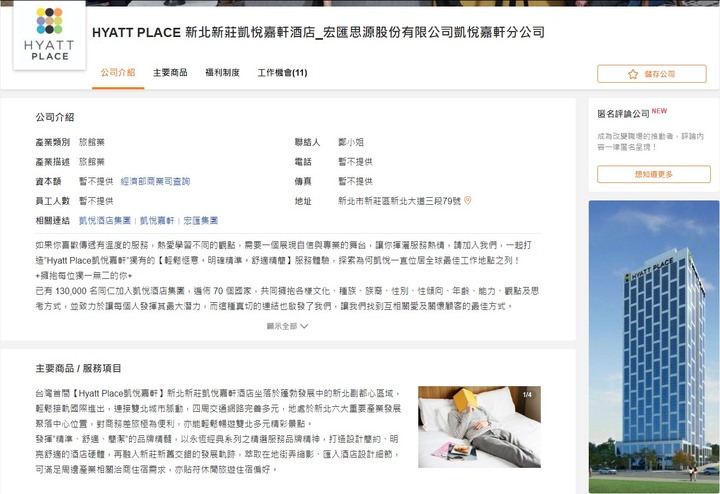Viewport: 720px width, 494px height.
Task: Click the company title HYATT PLACE 新北新莊凱悅嘉軒酒店
Action: point(318,33)
